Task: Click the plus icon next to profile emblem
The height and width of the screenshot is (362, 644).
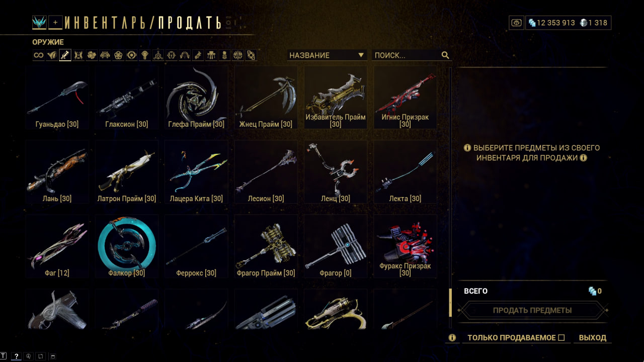Action: 55,22
